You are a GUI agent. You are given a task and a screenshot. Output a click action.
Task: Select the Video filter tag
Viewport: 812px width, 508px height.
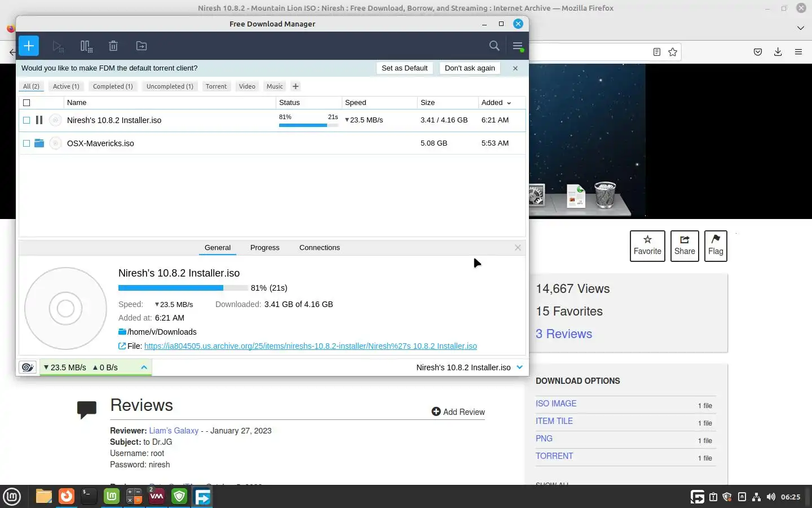[247, 86]
